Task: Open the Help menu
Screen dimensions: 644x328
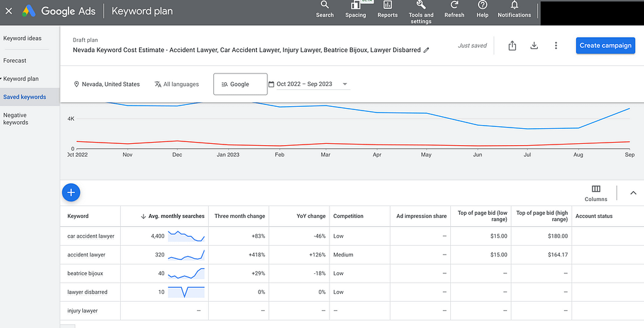Action: [x=482, y=9]
